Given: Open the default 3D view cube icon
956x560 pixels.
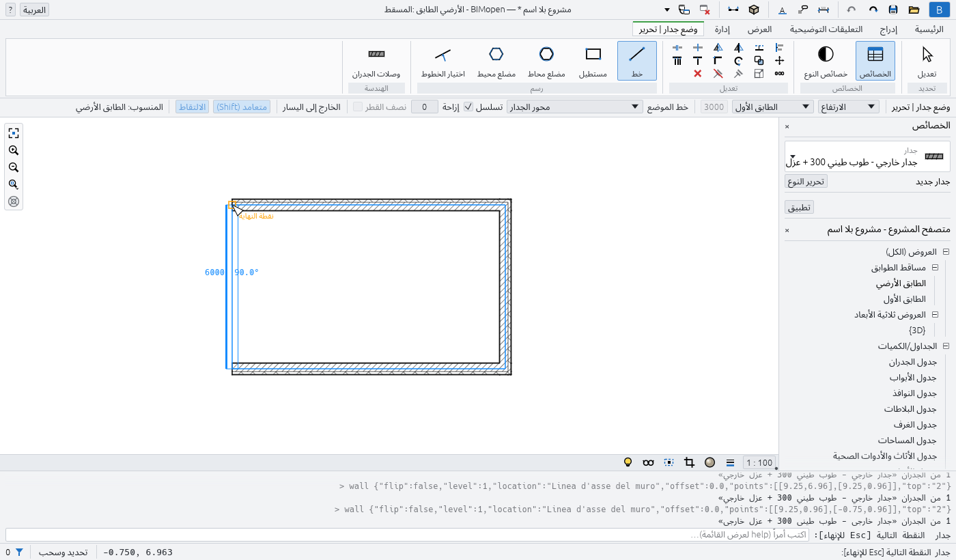Looking at the screenshot, I should point(754,10).
